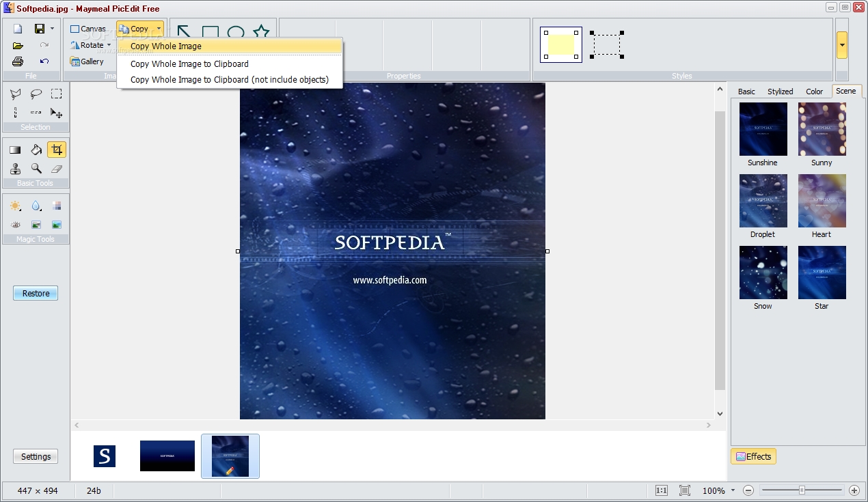Choose Copy Whole Image
Viewport: 868px width, 502px height.
pos(230,46)
